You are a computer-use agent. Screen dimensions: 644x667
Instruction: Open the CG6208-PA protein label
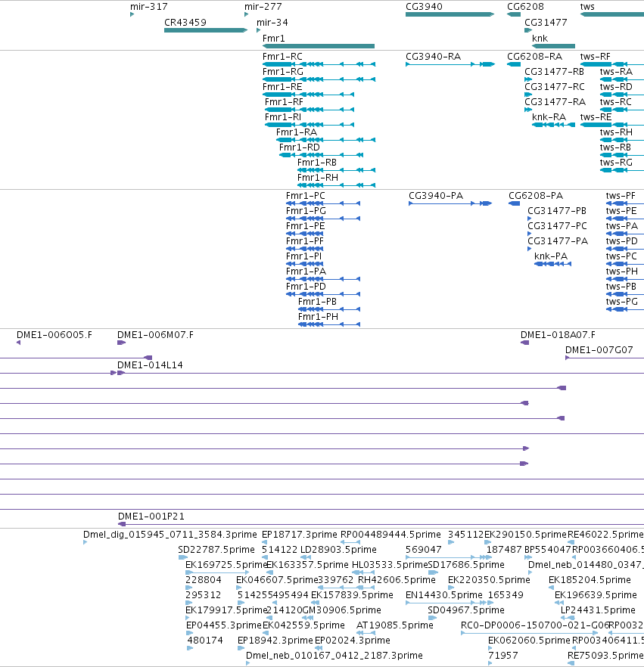pyautogui.click(x=536, y=196)
